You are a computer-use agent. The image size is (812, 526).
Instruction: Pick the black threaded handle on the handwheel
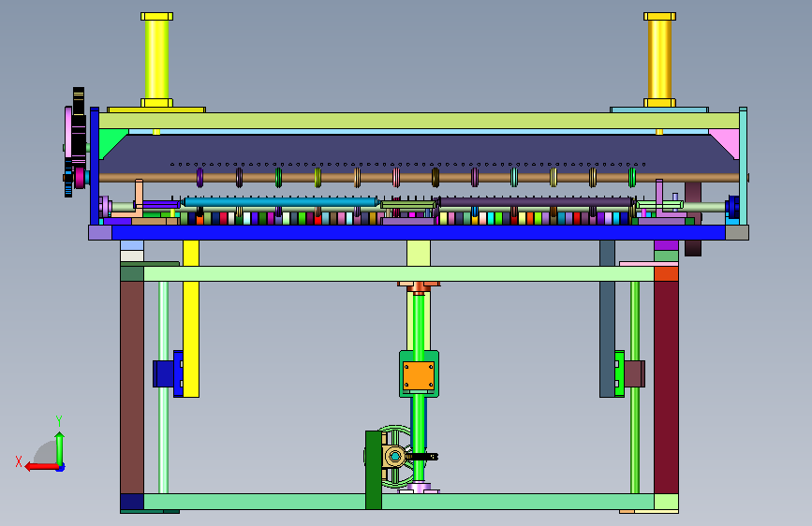422,457
